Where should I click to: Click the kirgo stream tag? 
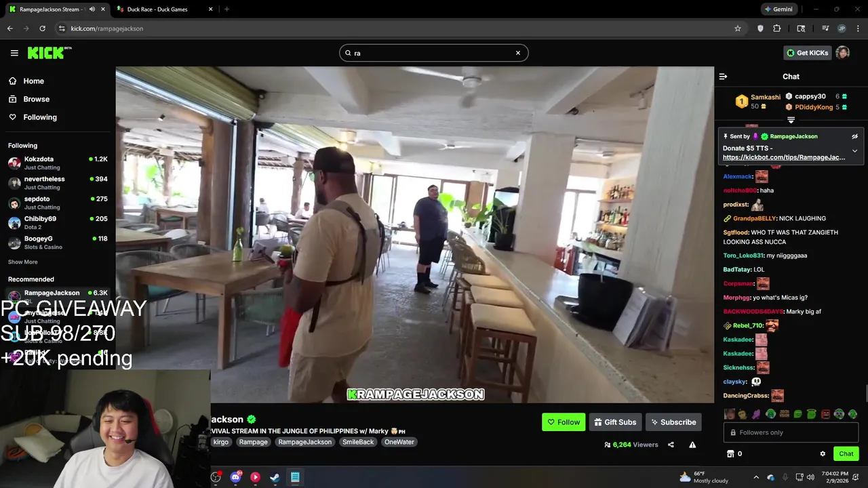pyautogui.click(x=221, y=442)
